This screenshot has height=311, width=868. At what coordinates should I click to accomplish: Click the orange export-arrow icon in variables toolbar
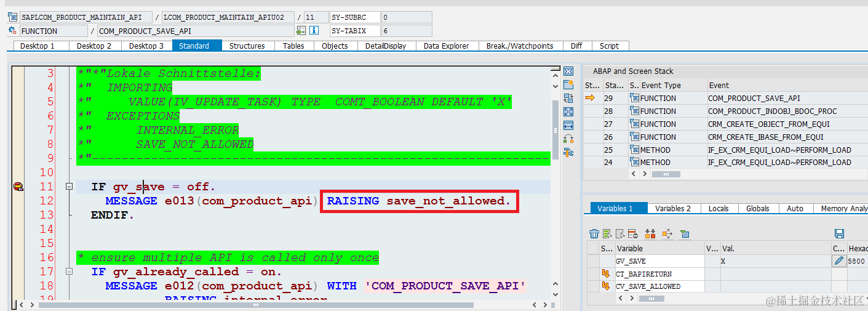(667, 233)
